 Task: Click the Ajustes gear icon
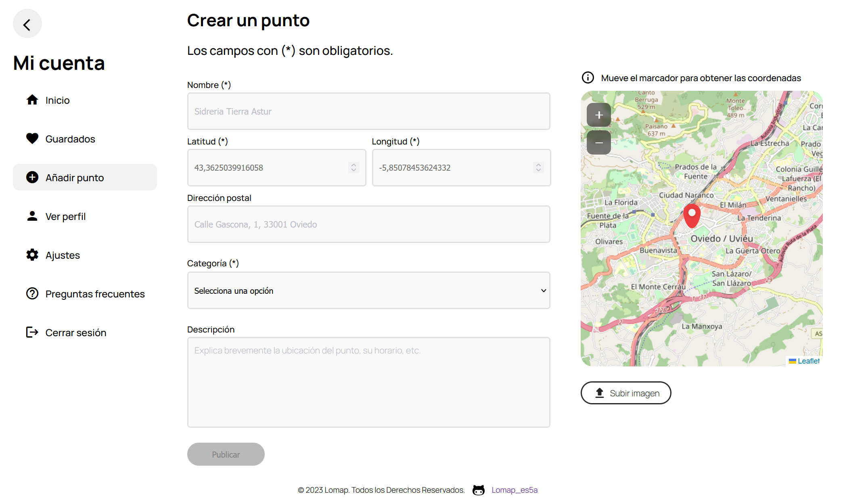coord(32,255)
